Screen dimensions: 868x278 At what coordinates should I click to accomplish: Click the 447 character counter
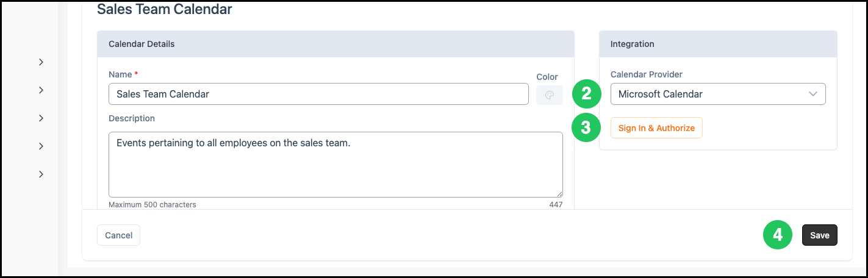[x=556, y=205]
